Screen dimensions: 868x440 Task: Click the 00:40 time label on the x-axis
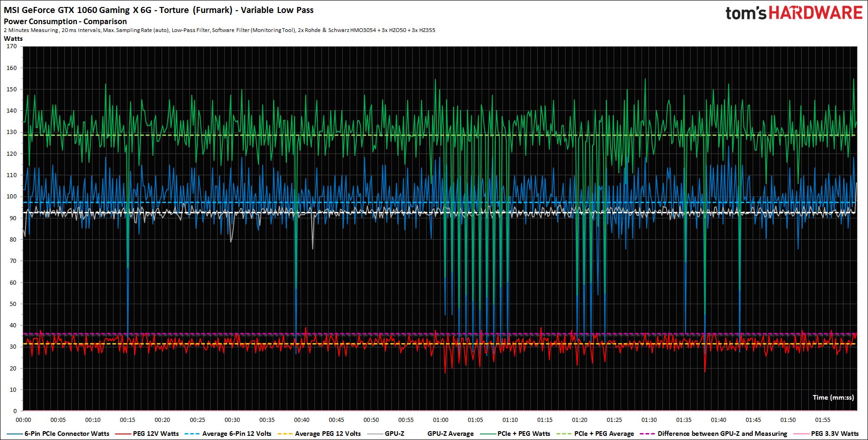[302, 420]
